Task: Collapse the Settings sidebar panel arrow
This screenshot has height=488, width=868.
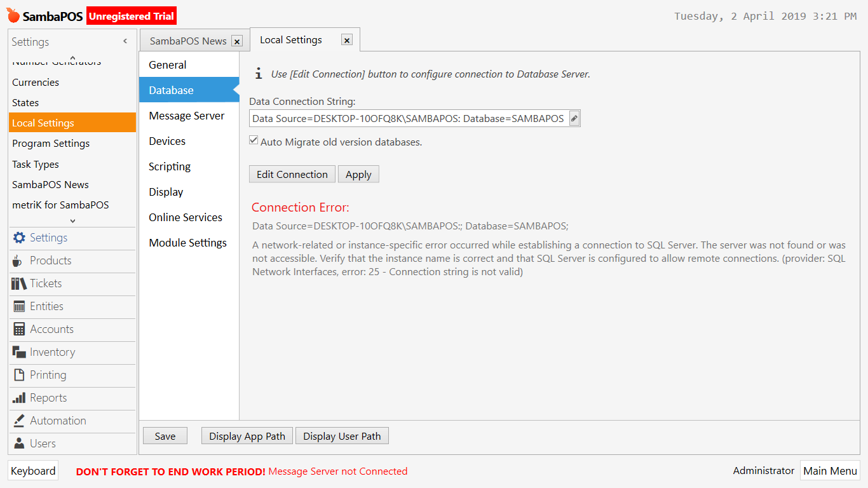Action: tap(125, 41)
